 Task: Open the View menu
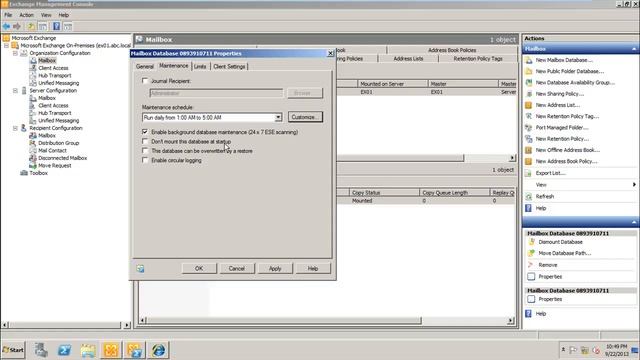coord(46,15)
